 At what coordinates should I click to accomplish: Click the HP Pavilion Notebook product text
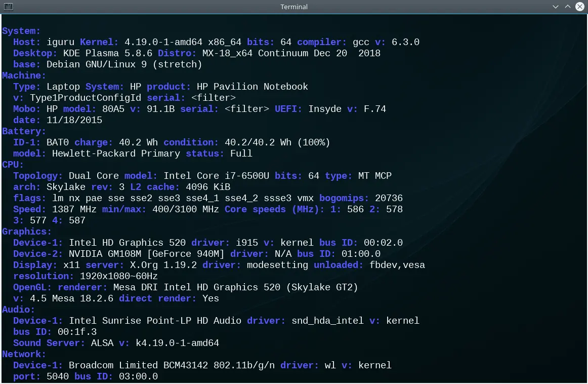point(252,87)
